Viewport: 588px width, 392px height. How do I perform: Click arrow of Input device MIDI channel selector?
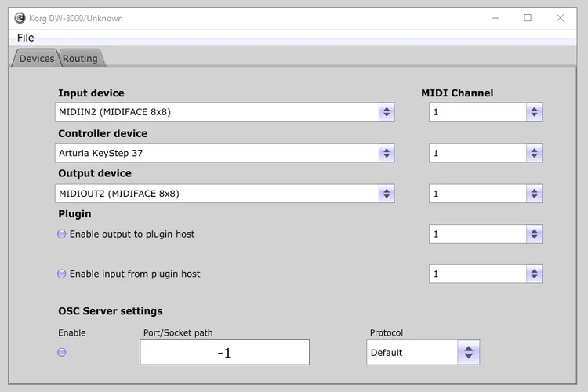(x=535, y=112)
